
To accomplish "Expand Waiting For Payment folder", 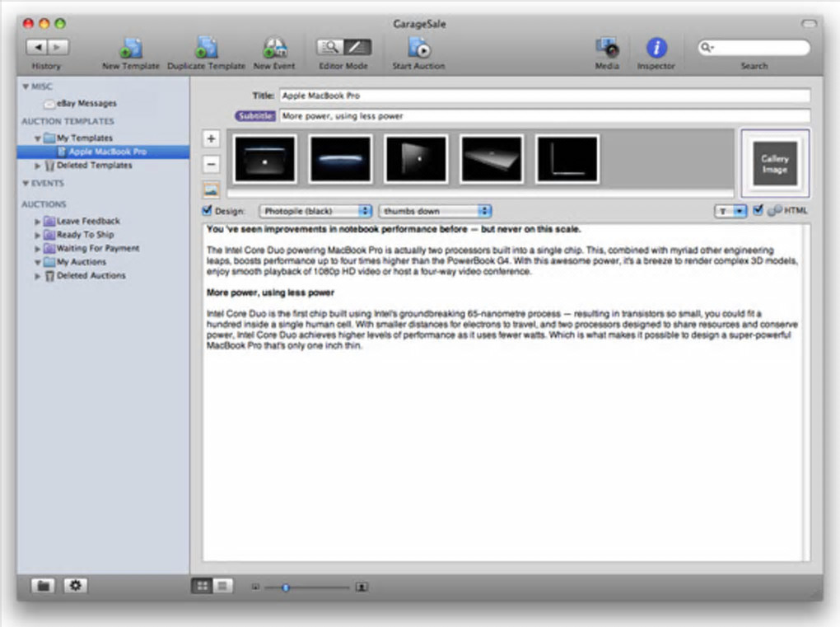I will [x=38, y=249].
